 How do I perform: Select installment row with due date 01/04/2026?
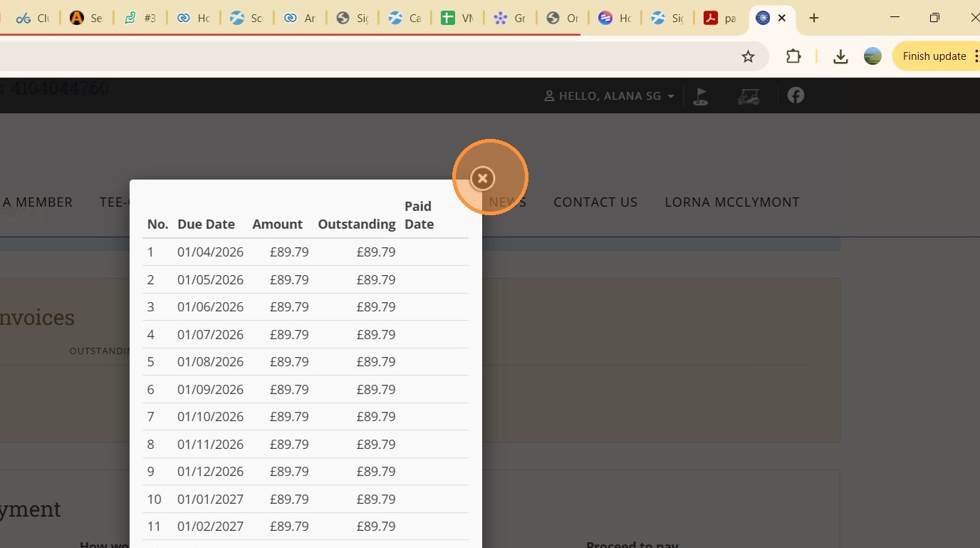click(210, 252)
